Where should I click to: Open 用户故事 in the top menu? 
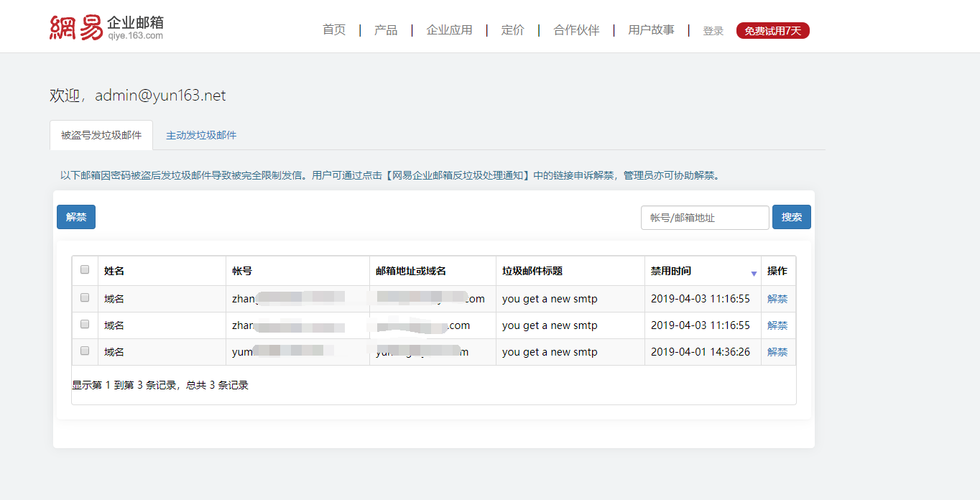pyautogui.click(x=651, y=30)
